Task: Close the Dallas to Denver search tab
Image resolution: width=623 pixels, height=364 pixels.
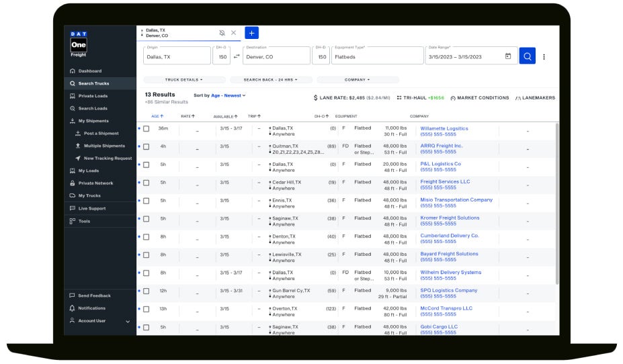Action: coord(234,33)
